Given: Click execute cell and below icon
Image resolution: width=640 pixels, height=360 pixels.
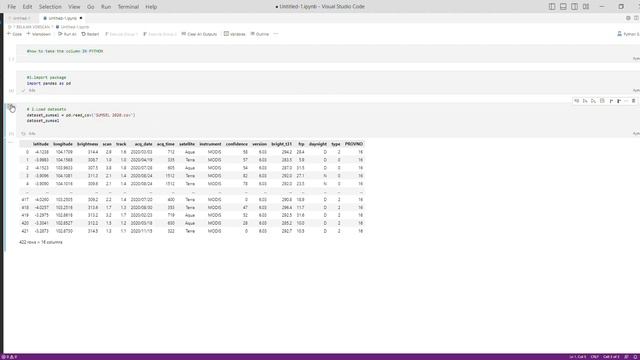Looking at the screenshot, I should 593,101.
